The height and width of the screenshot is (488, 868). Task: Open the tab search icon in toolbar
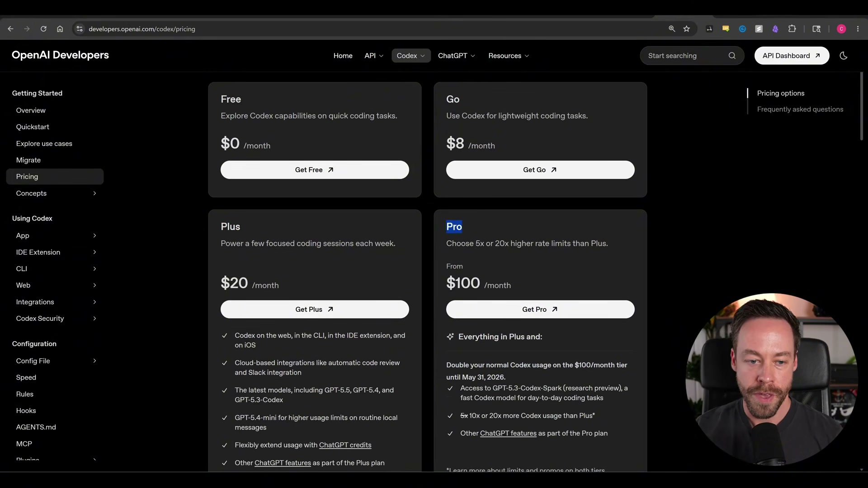[x=816, y=29]
